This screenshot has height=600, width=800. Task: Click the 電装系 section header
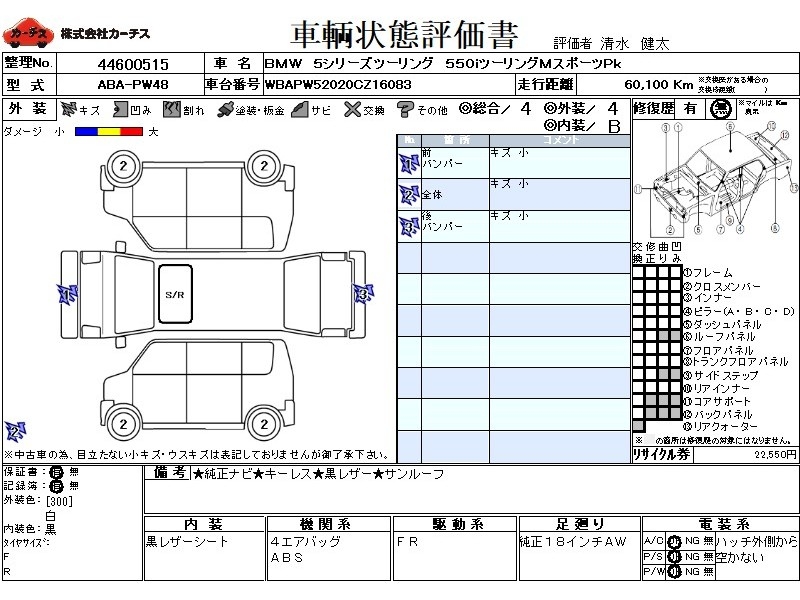coord(723,524)
